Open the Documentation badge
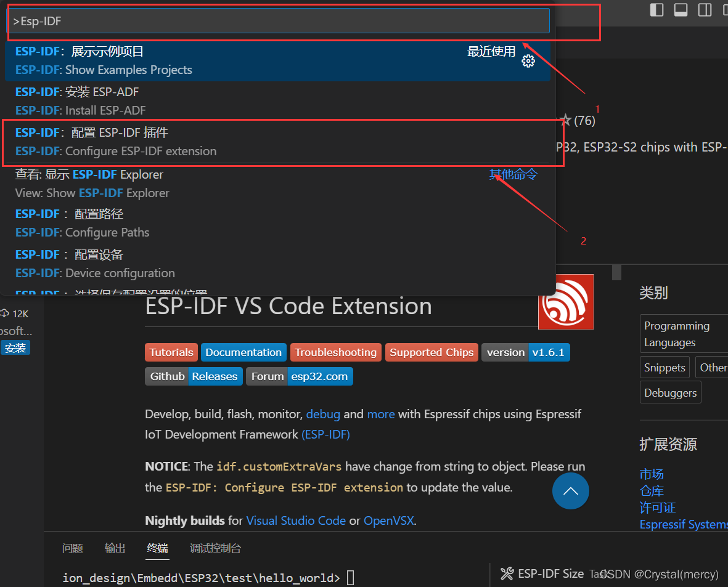 pyautogui.click(x=243, y=352)
